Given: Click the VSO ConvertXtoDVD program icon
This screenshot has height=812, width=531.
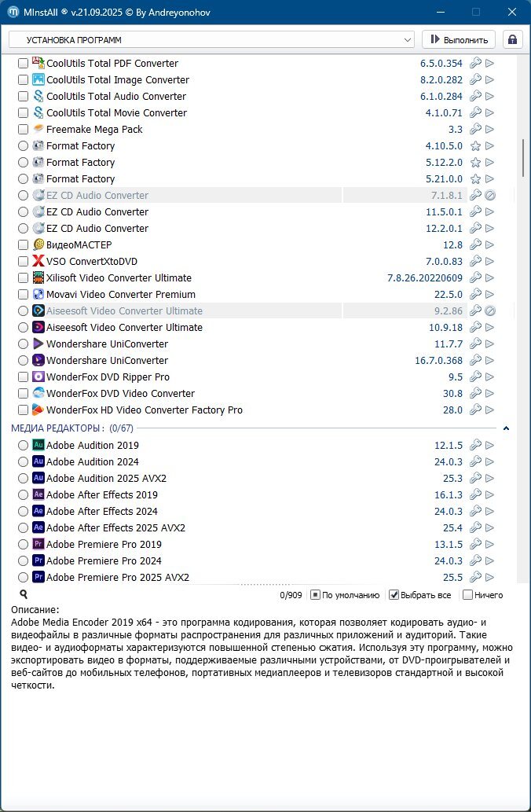Looking at the screenshot, I should click(x=38, y=262).
